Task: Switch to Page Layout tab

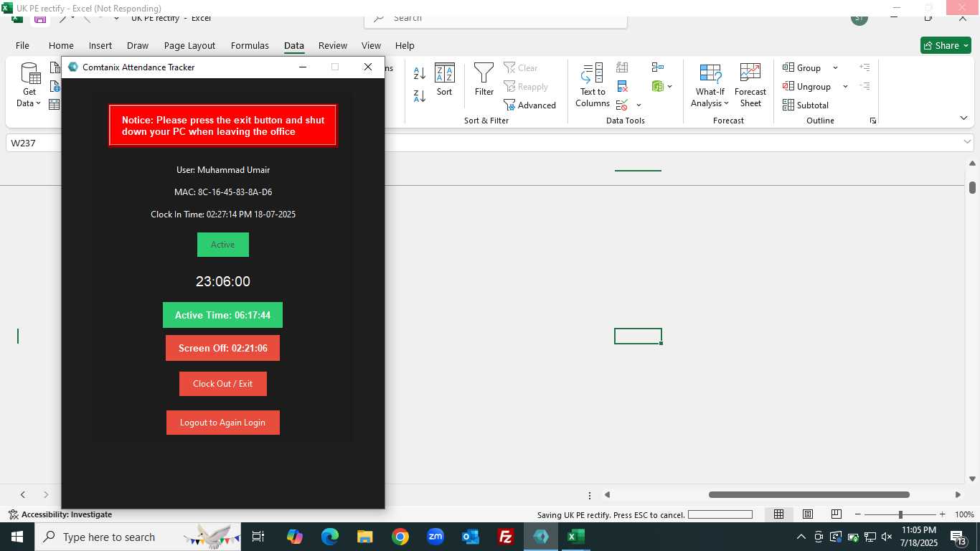Action: point(189,45)
